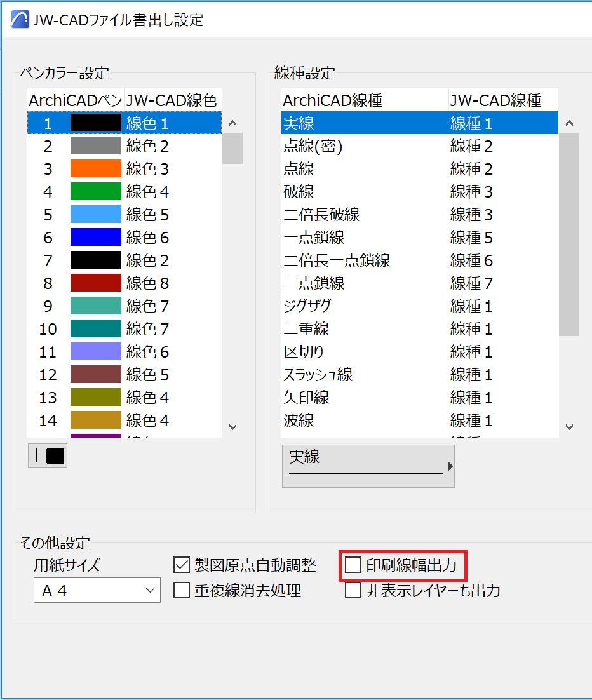Screen dimensions: 592x700
Task: Select the スラッシュ線 line type row
Action: 420,375
